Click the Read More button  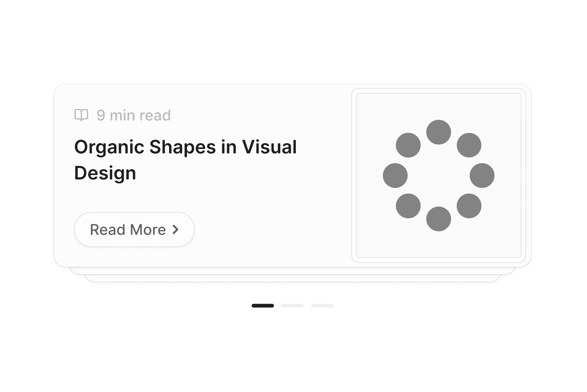(134, 229)
